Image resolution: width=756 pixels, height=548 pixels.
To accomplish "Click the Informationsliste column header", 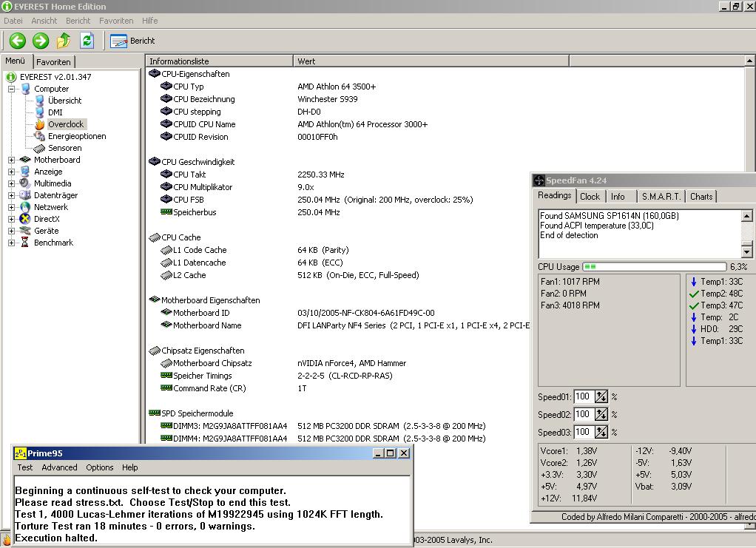I will [220, 61].
